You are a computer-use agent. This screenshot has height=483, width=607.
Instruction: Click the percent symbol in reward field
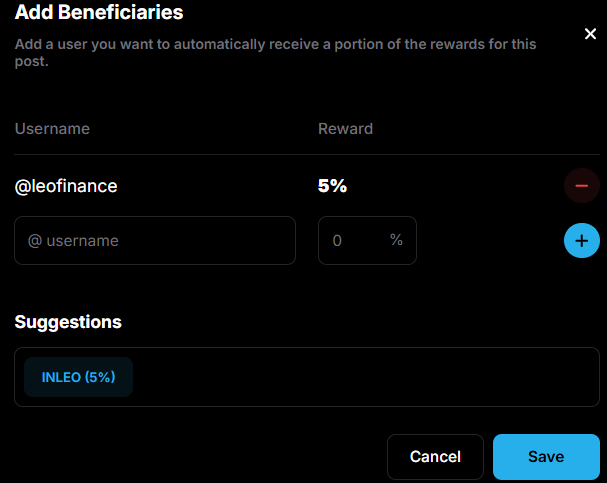coord(396,240)
